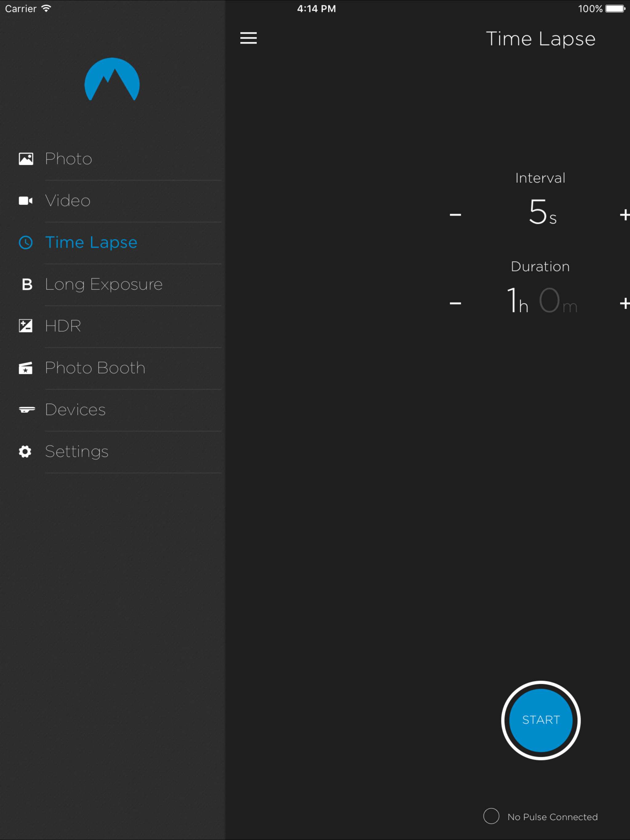Click the Settings gear icon
The height and width of the screenshot is (840, 630).
(25, 451)
